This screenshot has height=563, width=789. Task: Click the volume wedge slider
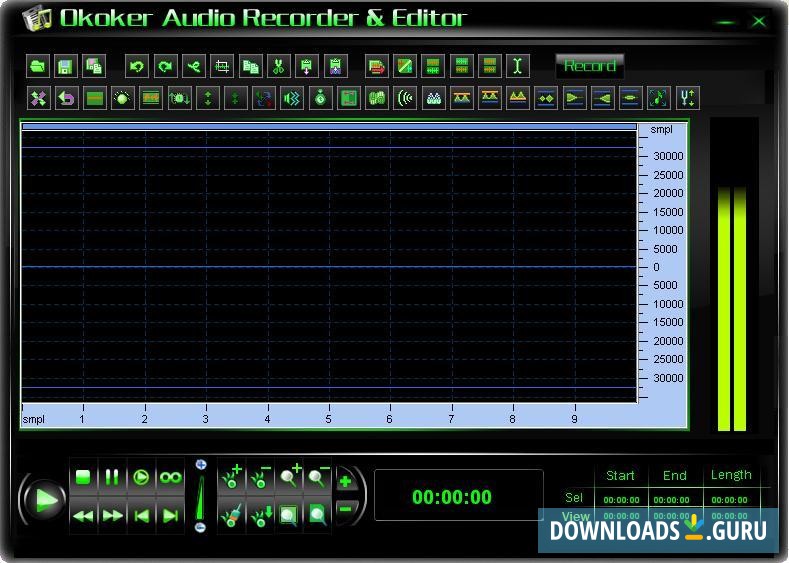200,498
